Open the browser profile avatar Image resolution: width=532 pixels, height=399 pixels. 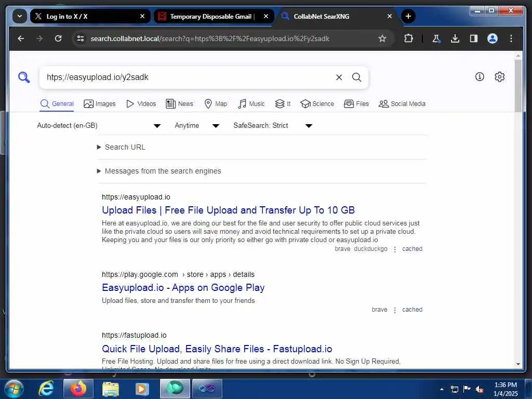coord(493,38)
